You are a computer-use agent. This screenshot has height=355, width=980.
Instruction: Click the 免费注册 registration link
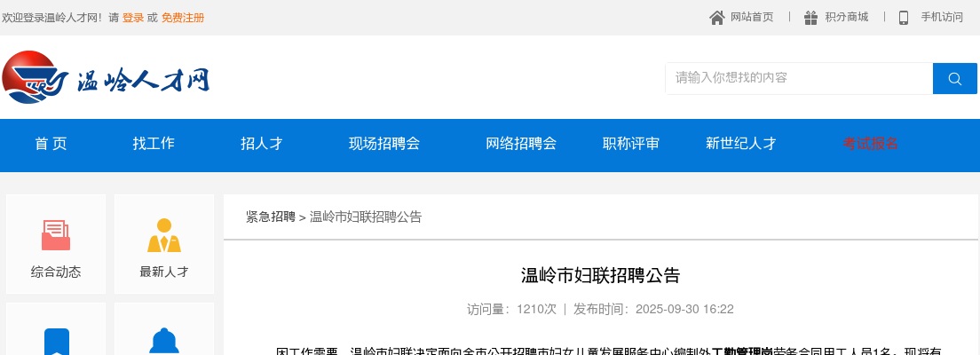point(183,18)
